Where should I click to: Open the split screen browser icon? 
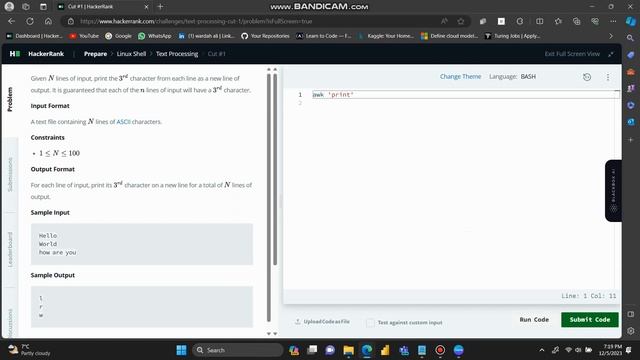pyautogui.click(x=540, y=21)
